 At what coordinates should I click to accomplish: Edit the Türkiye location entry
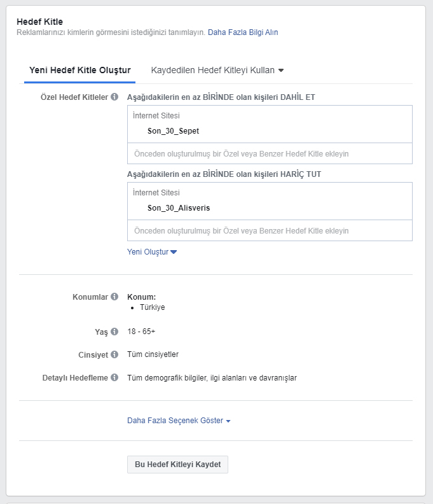pyautogui.click(x=152, y=307)
